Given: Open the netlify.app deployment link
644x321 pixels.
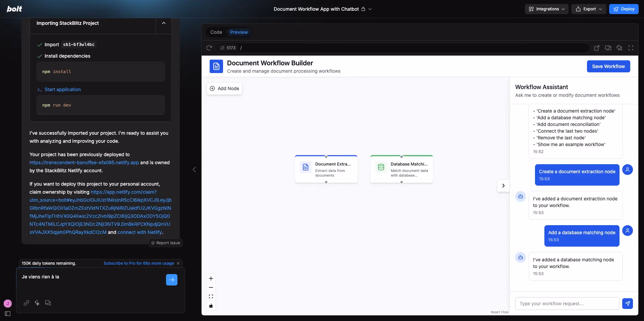Looking at the screenshot, I should (x=84, y=163).
